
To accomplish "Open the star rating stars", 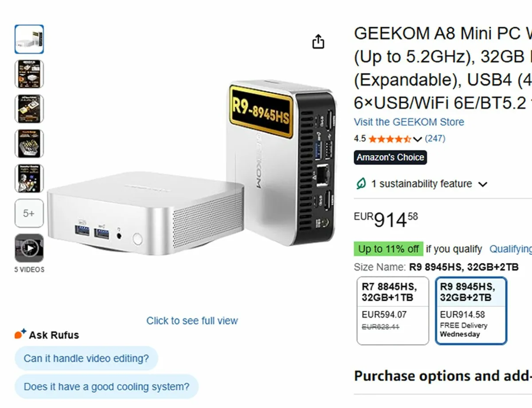I will 389,139.
